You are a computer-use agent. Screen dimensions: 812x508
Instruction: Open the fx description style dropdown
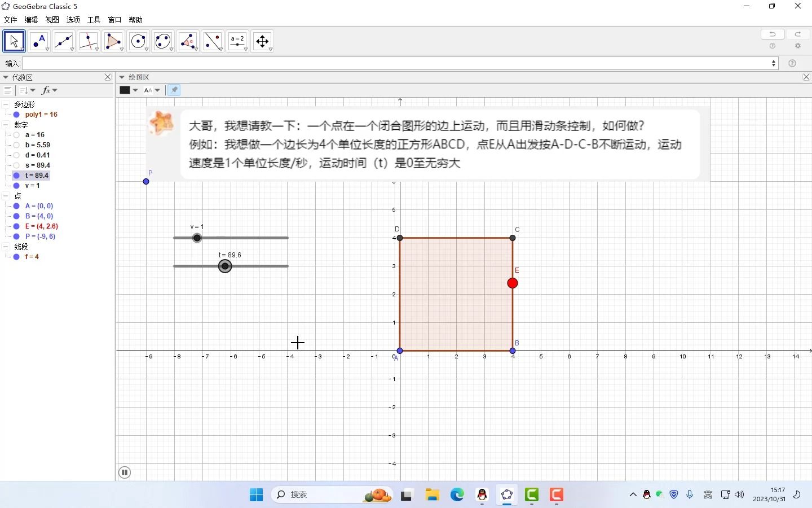pyautogui.click(x=50, y=90)
